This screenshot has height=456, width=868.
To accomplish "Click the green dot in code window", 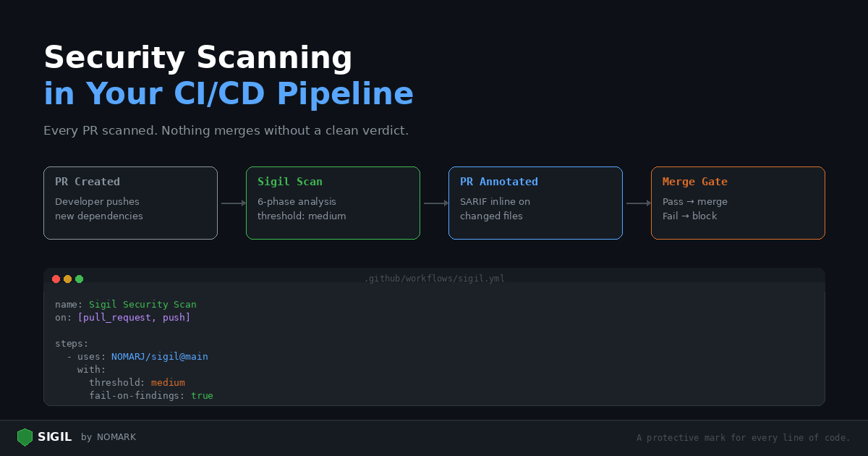I will pos(80,279).
